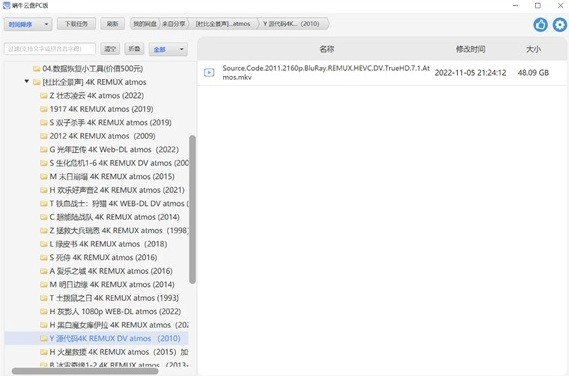Open folder G 光年正传 4K Web-DL atmos (2022)
The height and width of the screenshot is (376, 569).
click(x=114, y=149)
